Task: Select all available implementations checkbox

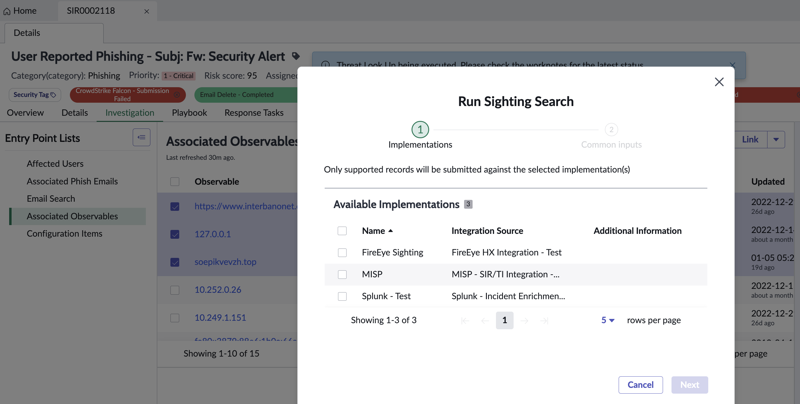Action: tap(342, 231)
